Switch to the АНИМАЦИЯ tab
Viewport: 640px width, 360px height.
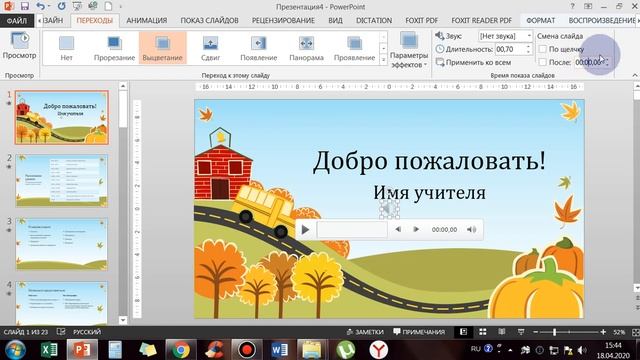(147, 20)
